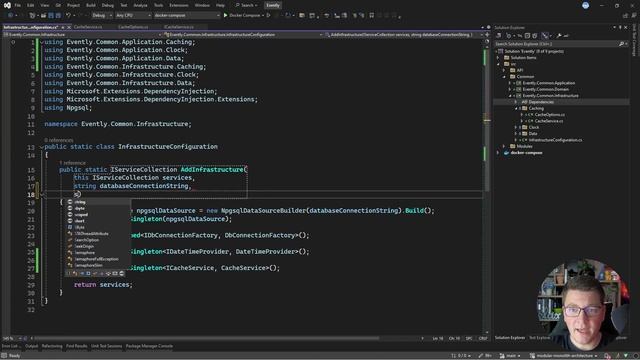Image resolution: width=640 pixels, height=360 pixels.
Task: Click the Docker Compose run label
Action: pos(244,15)
